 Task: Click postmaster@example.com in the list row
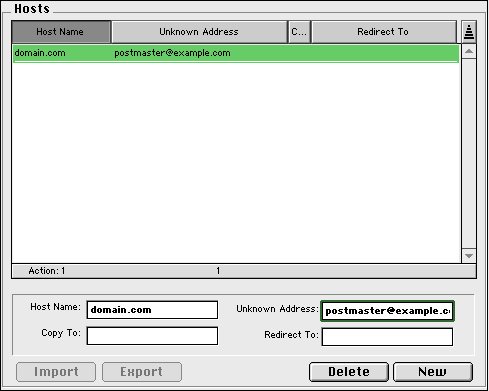(x=172, y=53)
